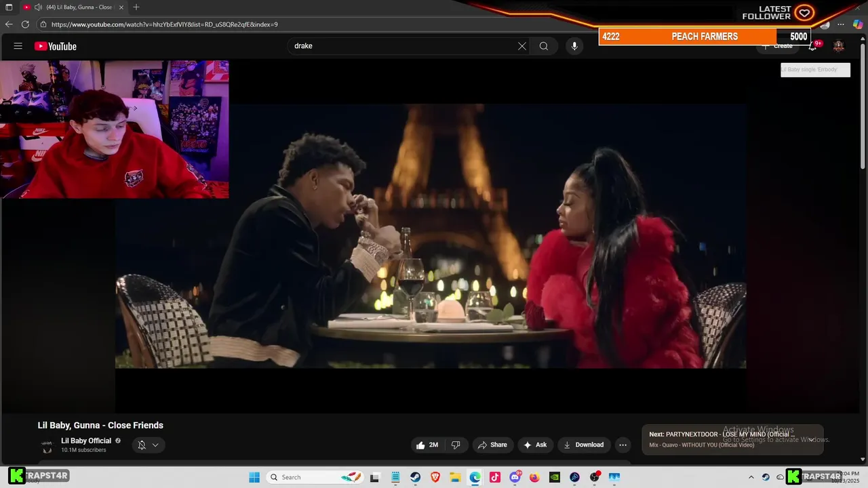Open Steam from the taskbar
This screenshot has height=488, width=868.
[x=415, y=477]
